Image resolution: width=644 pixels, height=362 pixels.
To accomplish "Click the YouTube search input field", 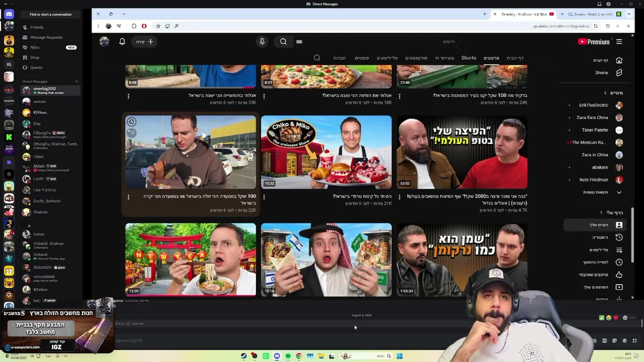I will click(377, 42).
